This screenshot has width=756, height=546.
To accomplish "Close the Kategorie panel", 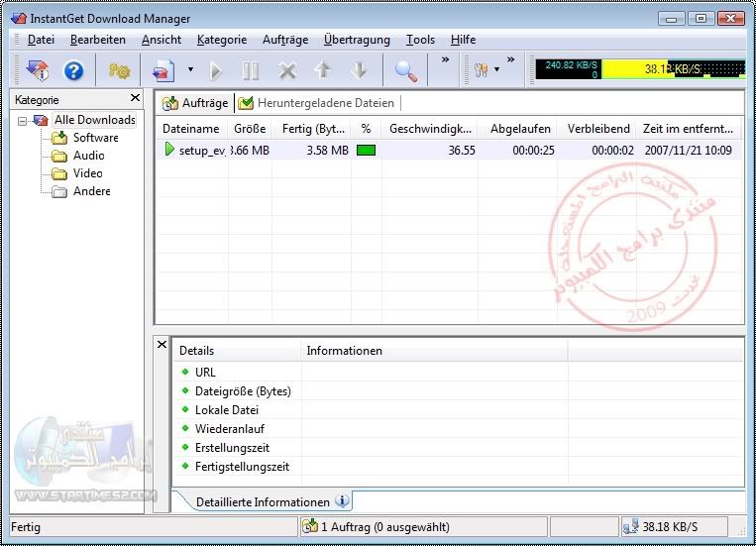I will (x=135, y=98).
